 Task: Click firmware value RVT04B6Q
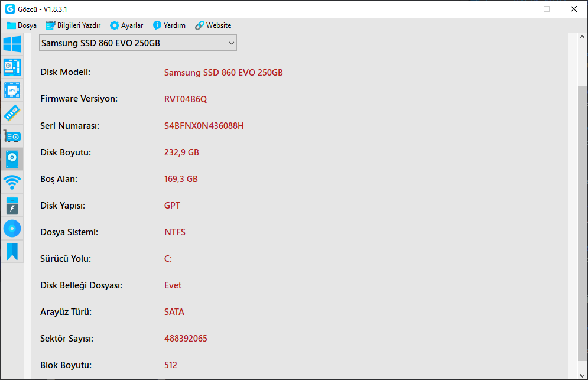(x=186, y=99)
